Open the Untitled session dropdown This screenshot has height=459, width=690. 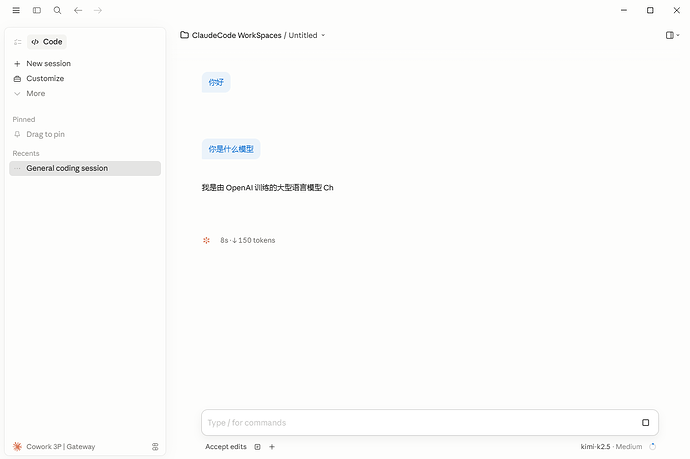click(x=307, y=35)
